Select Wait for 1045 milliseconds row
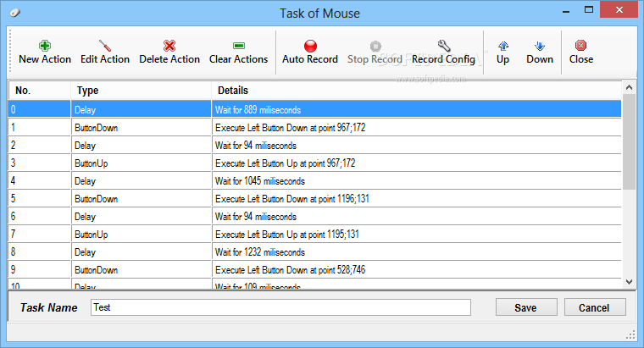 (x=314, y=181)
